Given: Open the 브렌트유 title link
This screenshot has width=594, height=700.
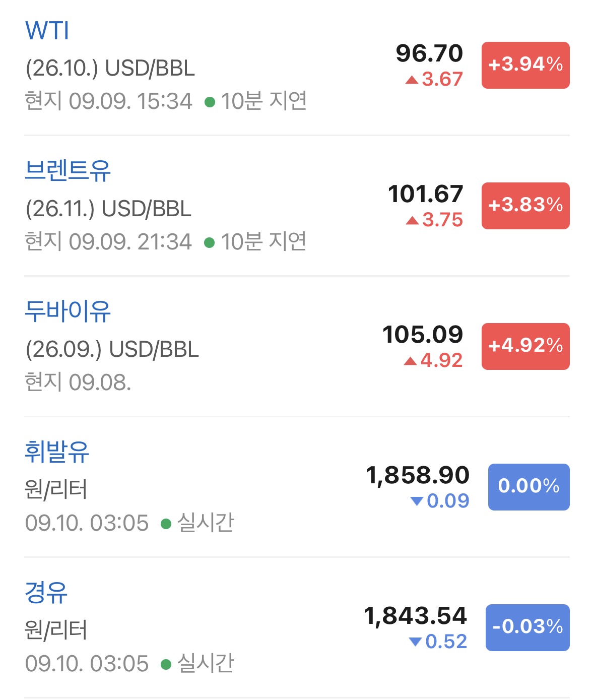Looking at the screenshot, I should pyautogui.click(x=68, y=170).
